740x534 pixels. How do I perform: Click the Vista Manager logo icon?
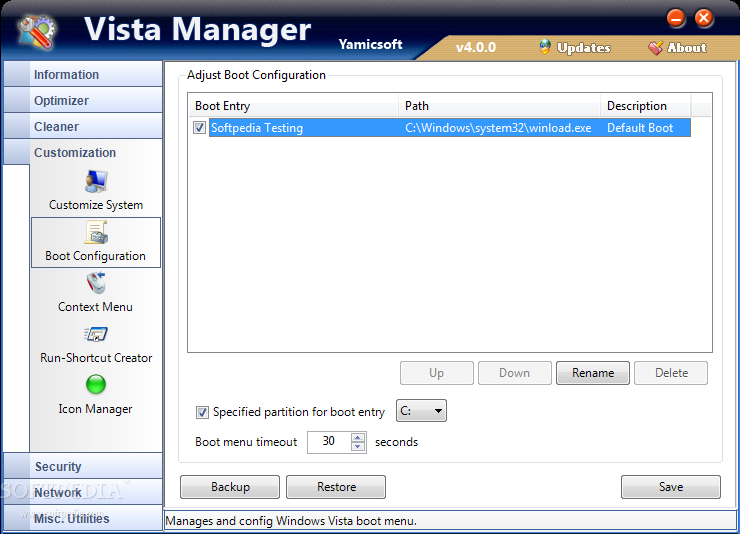[37, 32]
